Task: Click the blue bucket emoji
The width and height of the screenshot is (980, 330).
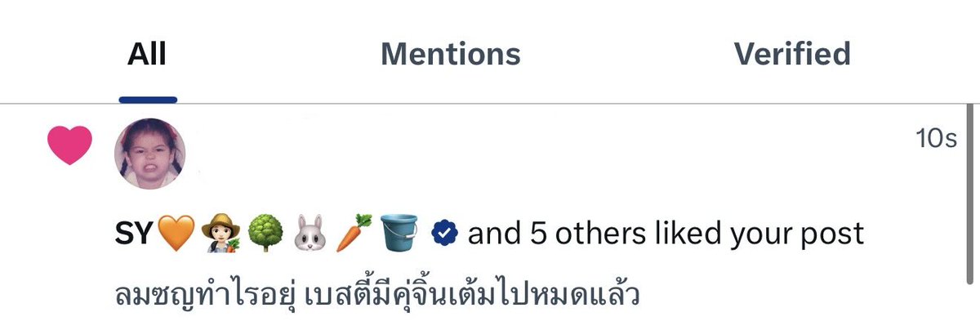Action: [x=399, y=233]
